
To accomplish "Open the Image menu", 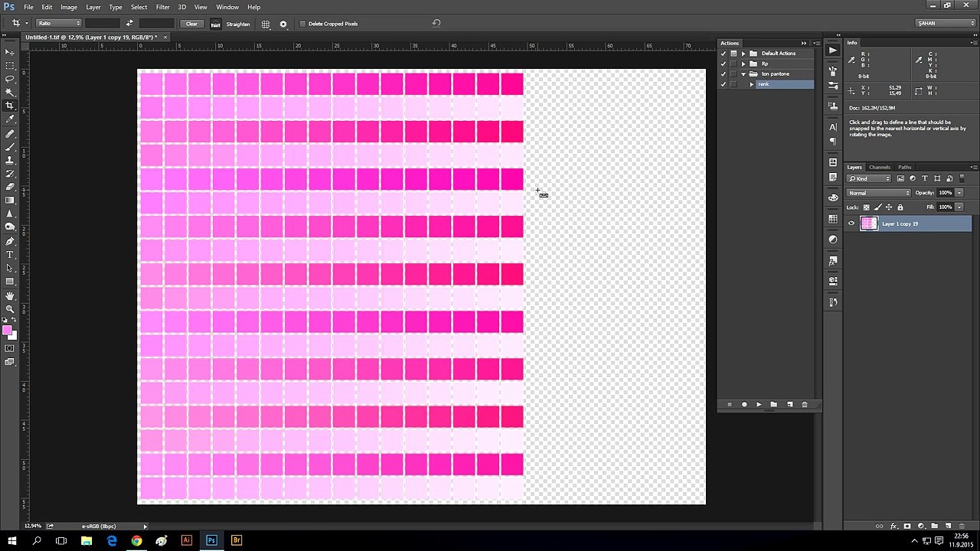I will click(x=69, y=7).
